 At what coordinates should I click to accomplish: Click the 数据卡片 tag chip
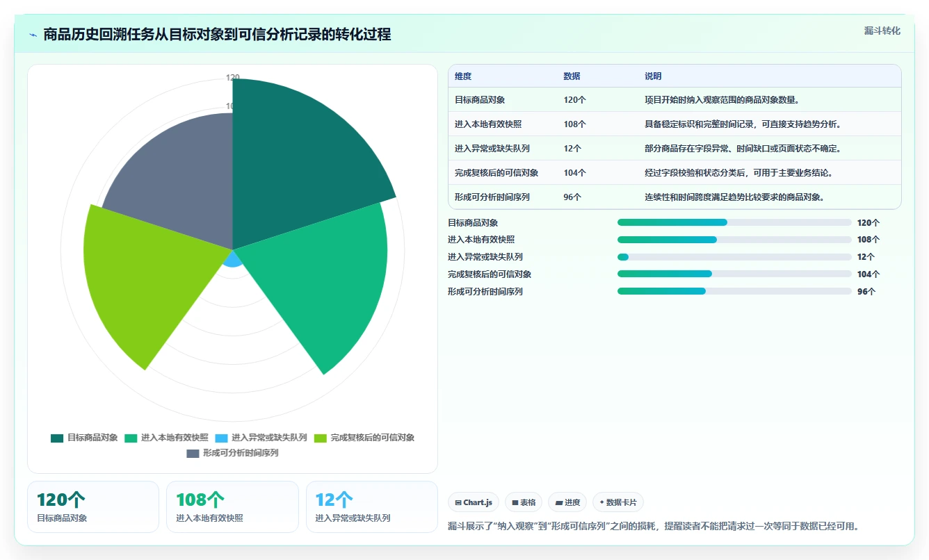618,502
